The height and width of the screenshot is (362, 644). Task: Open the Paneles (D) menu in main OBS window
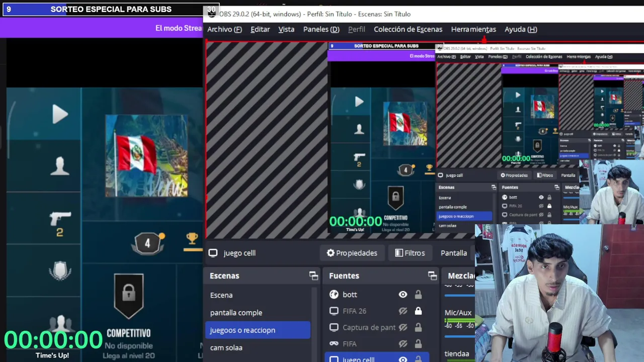(321, 29)
